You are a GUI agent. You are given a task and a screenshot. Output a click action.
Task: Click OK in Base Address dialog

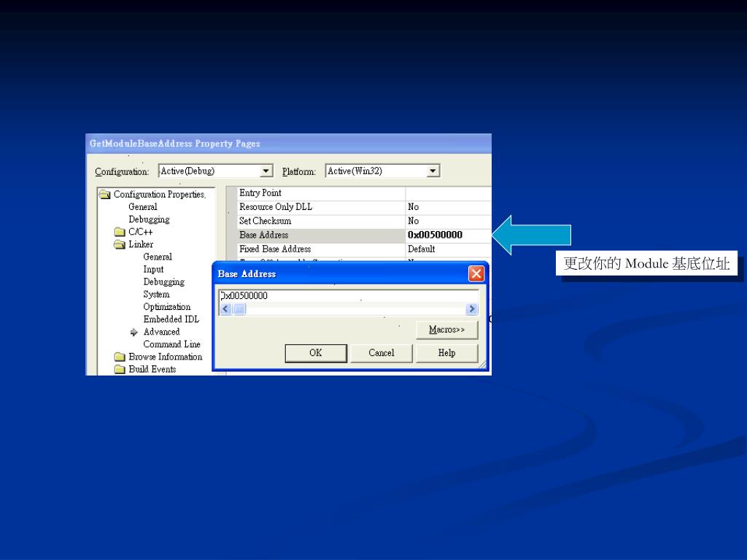[x=316, y=353]
